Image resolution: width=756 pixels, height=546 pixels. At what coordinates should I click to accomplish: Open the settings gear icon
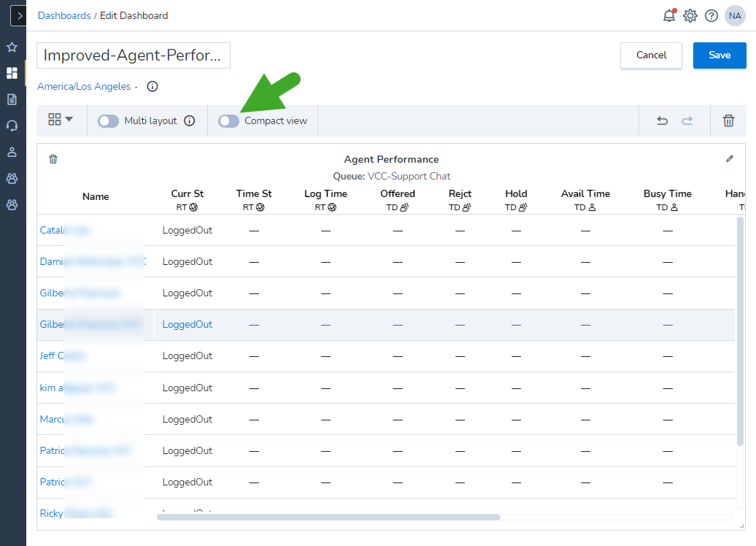(690, 15)
